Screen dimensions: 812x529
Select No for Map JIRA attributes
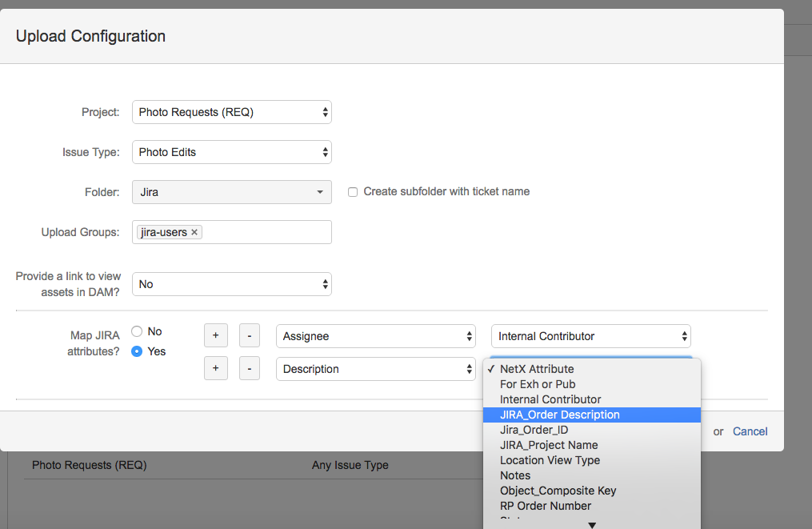(x=137, y=331)
